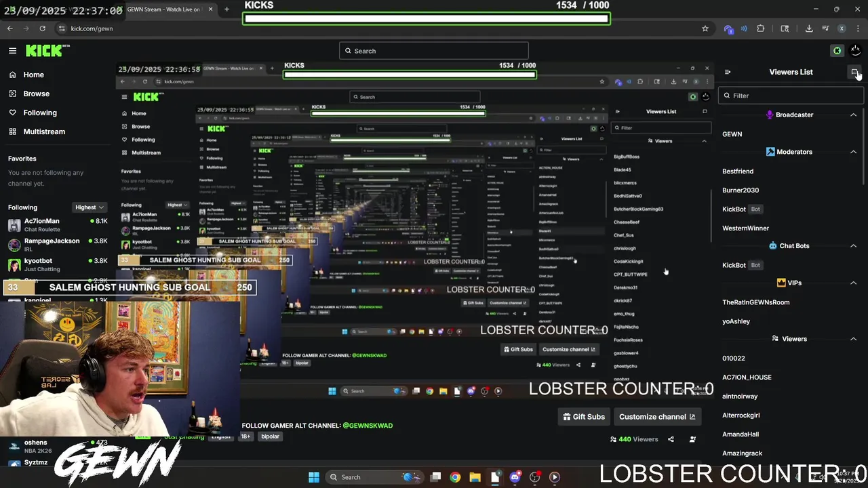Screen dimensions: 868x488
Task: Open Chrome media controls icon
Action: point(825,28)
